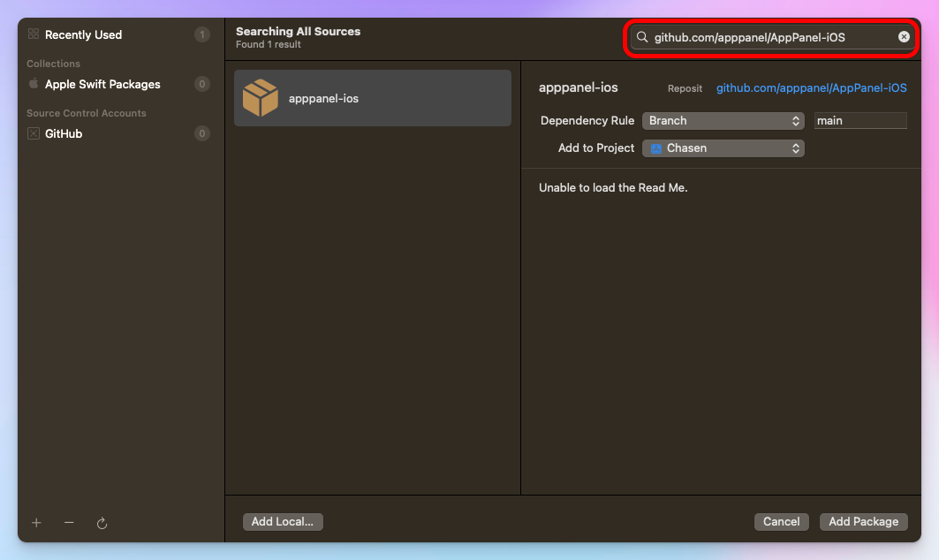Screen dimensions: 939x560
Task: Select the GitHub source control account
Action: pyautogui.click(x=118, y=133)
